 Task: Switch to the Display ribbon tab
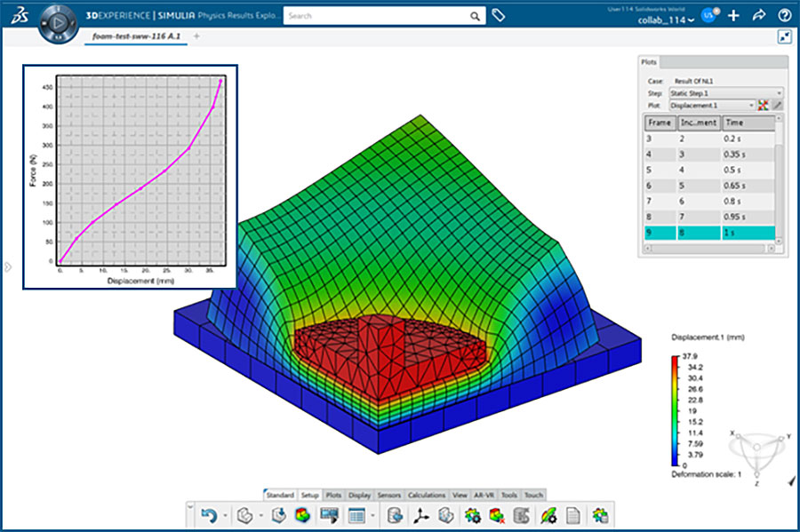point(360,495)
